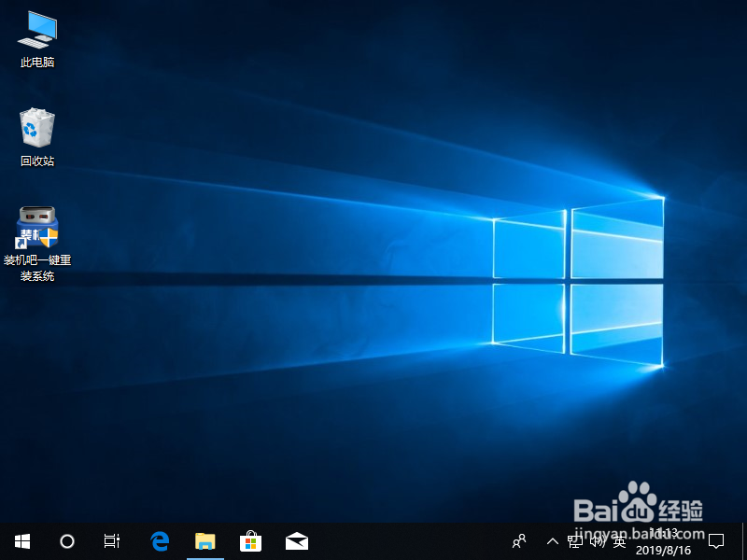Open File Explorer from the taskbar

(205, 541)
